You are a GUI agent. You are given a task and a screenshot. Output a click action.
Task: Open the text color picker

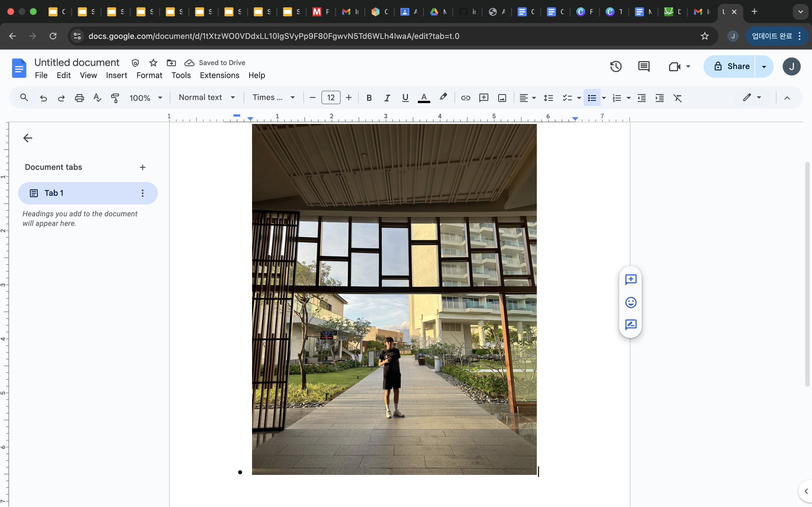(x=424, y=98)
